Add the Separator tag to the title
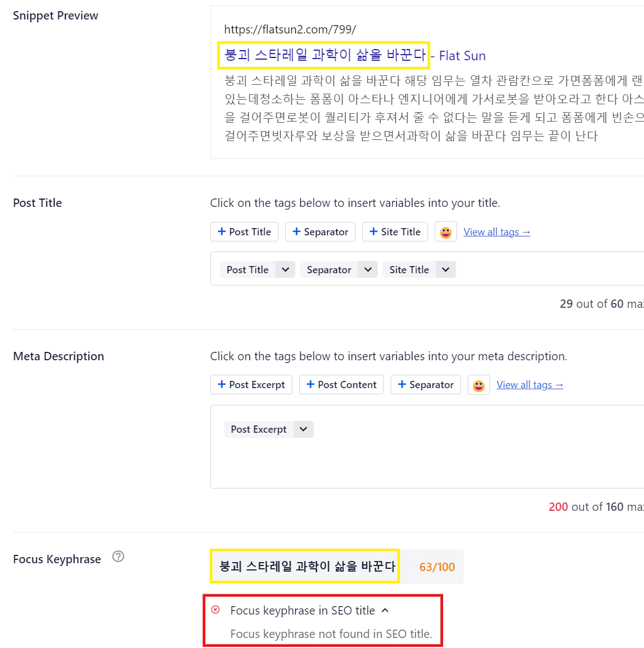644x648 pixels. [x=320, y=232]
